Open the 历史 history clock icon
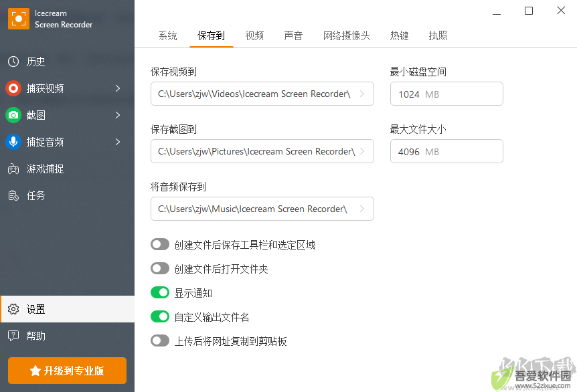This screenshot has width=577, height=392. tap(13, 62)
